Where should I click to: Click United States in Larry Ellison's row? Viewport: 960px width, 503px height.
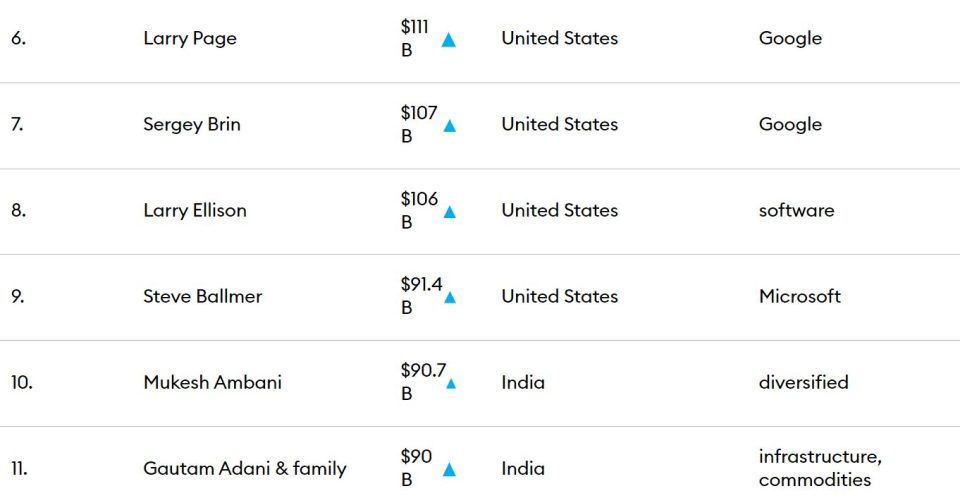coord(560,211)
